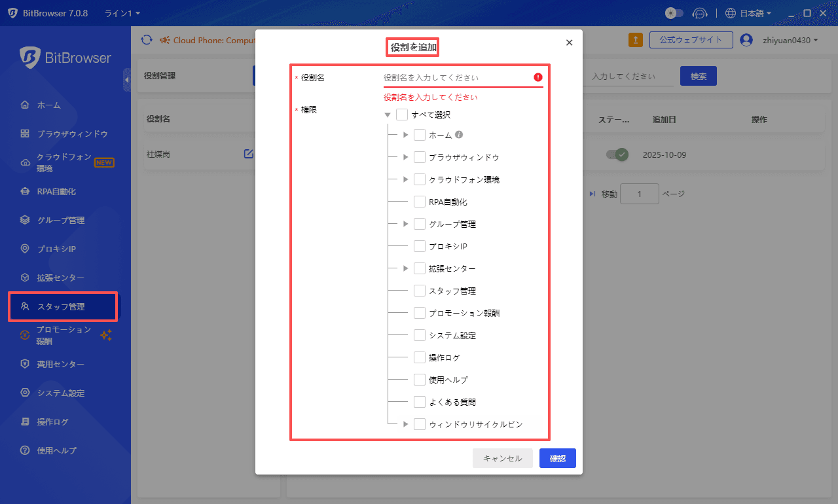Open the 費用センター page

[61, 364]
